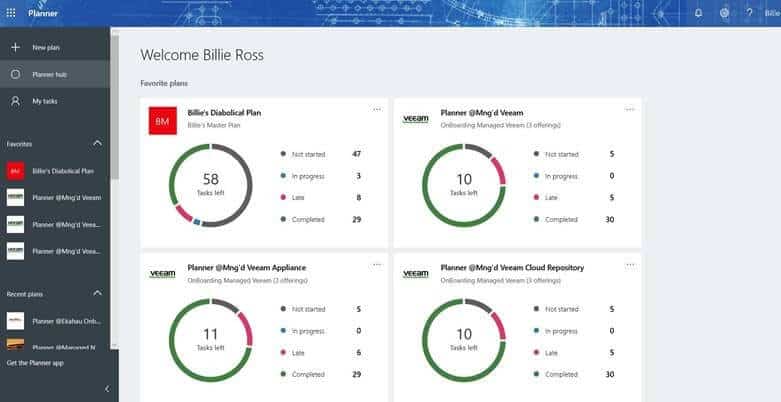This screenshot has height=402, width=781.
Task: Click the notifications bell icon
Action: 698,13
